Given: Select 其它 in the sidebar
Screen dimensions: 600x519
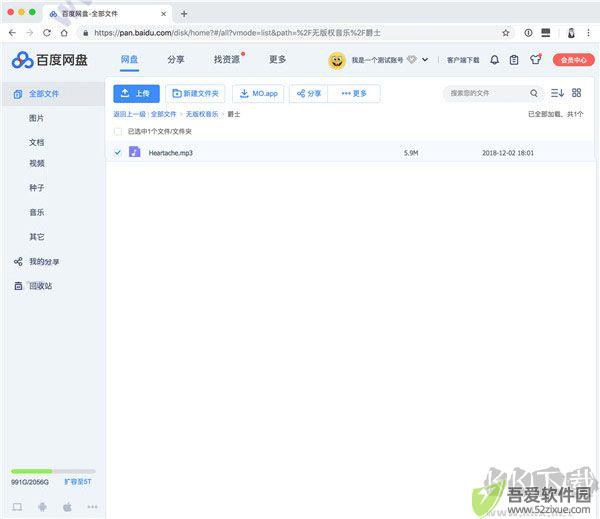Looking at the screenshot, I should 37,237.
